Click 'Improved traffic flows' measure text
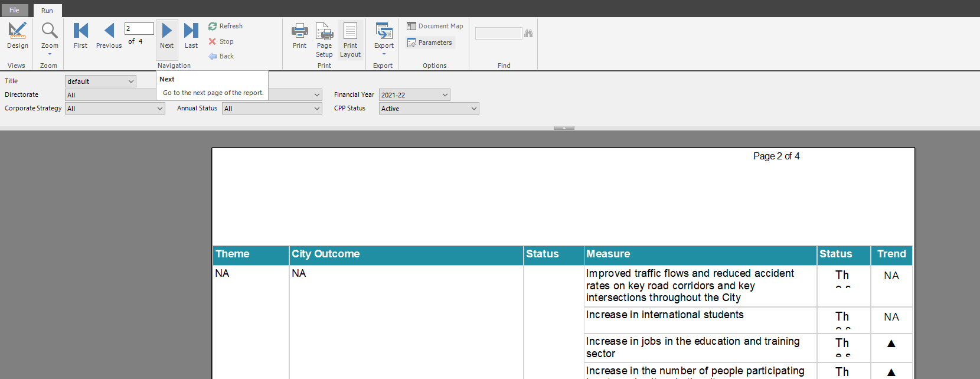Screen dimensions: 980x379 click(690, 286)
